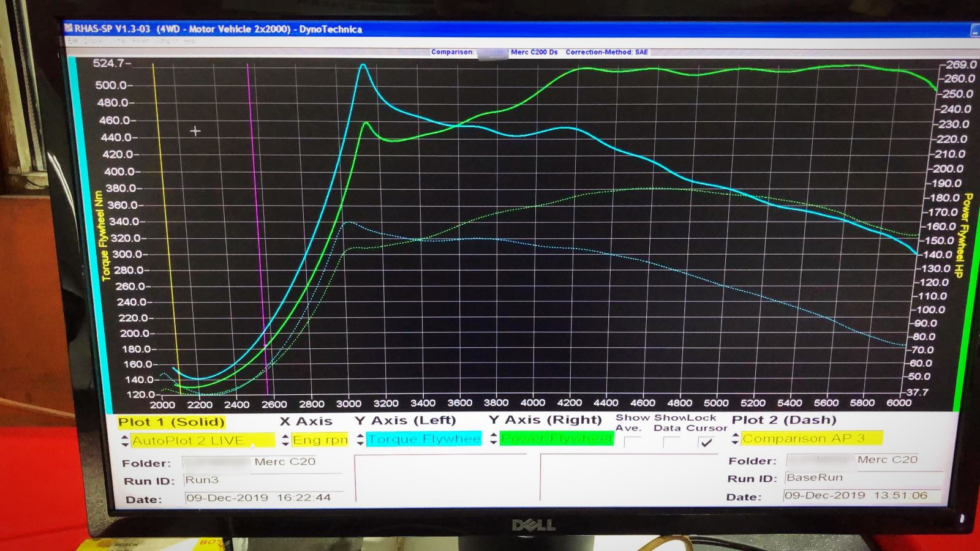This screenshot has height=551, width=980.
Task: Click the 37.7 minimum power axis value
Action: (917, 392)
